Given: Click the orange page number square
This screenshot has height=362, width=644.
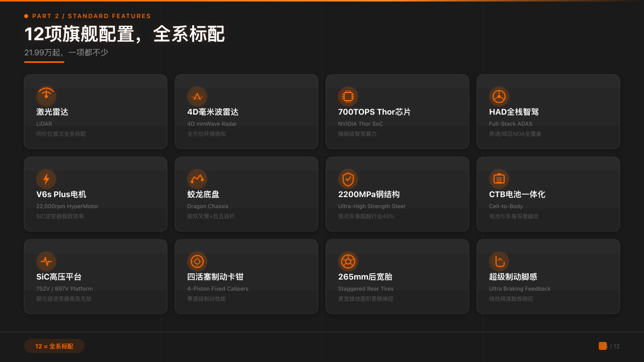Looking at the screenshot, I should point(602,346).
